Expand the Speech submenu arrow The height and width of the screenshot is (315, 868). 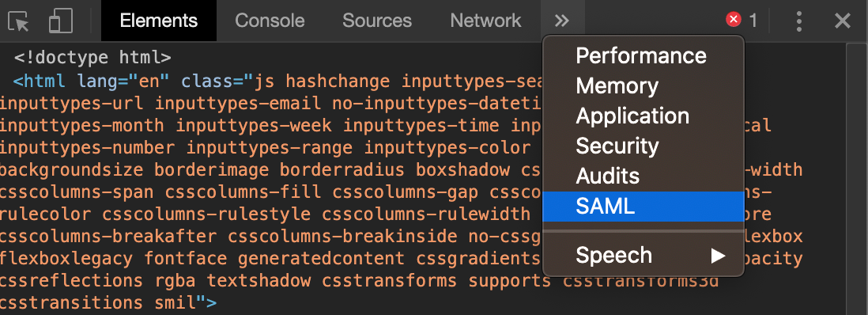point(718,255)
